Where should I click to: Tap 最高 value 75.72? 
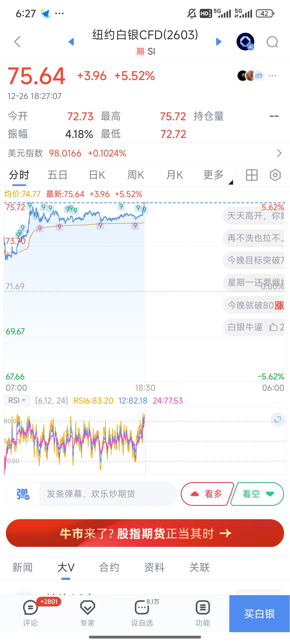click(x=173, y=116)
